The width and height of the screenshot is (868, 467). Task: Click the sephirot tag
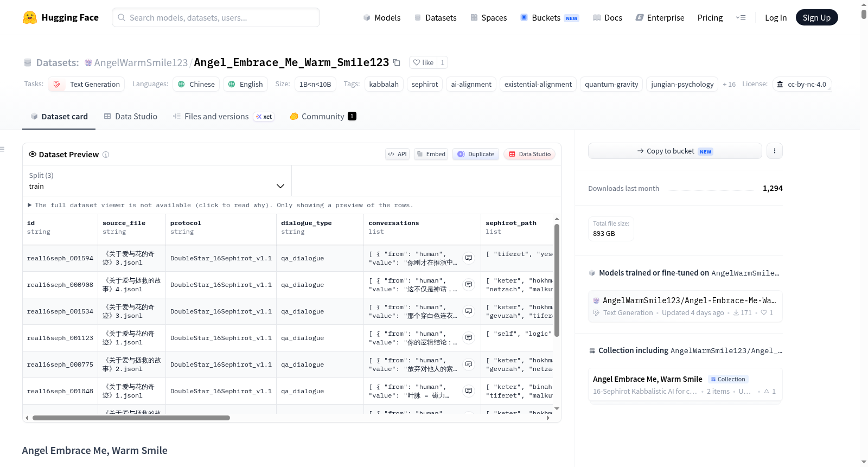[x=425, y=84]
